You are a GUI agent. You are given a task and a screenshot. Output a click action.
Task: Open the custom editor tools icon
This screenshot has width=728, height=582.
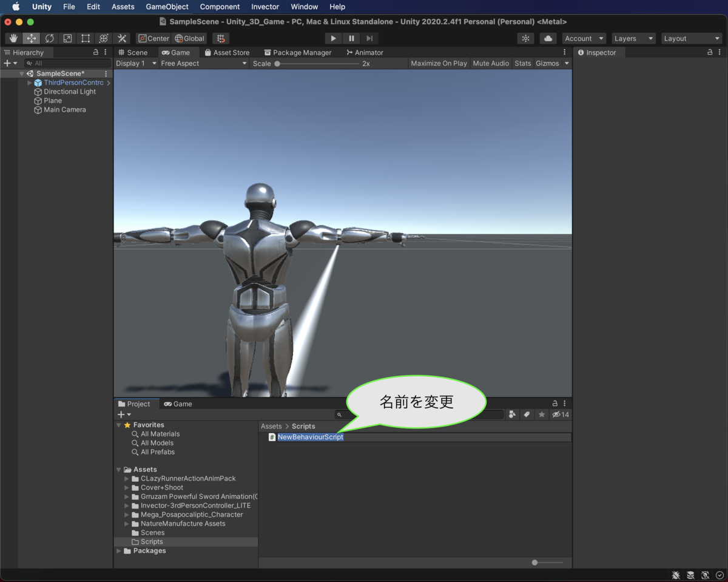[122, 38]
